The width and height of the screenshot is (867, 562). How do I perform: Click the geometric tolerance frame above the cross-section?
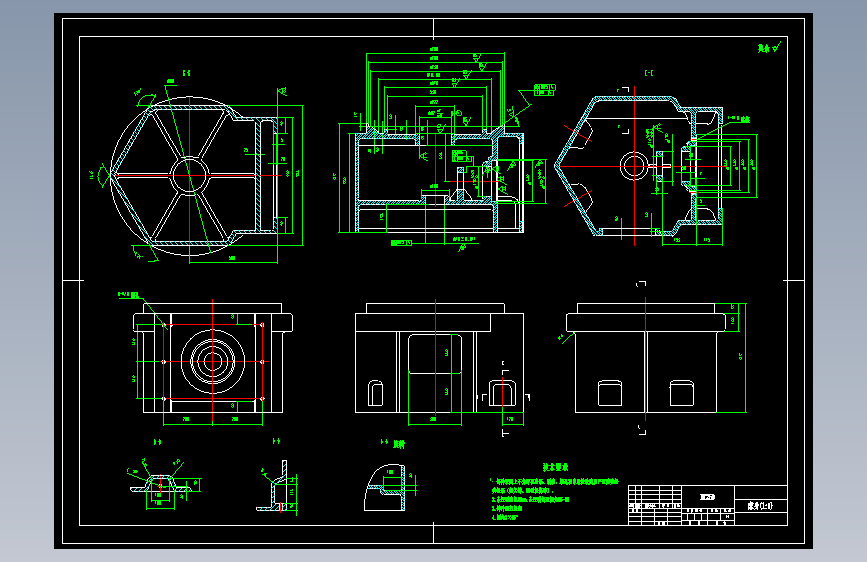coord(545,90)
